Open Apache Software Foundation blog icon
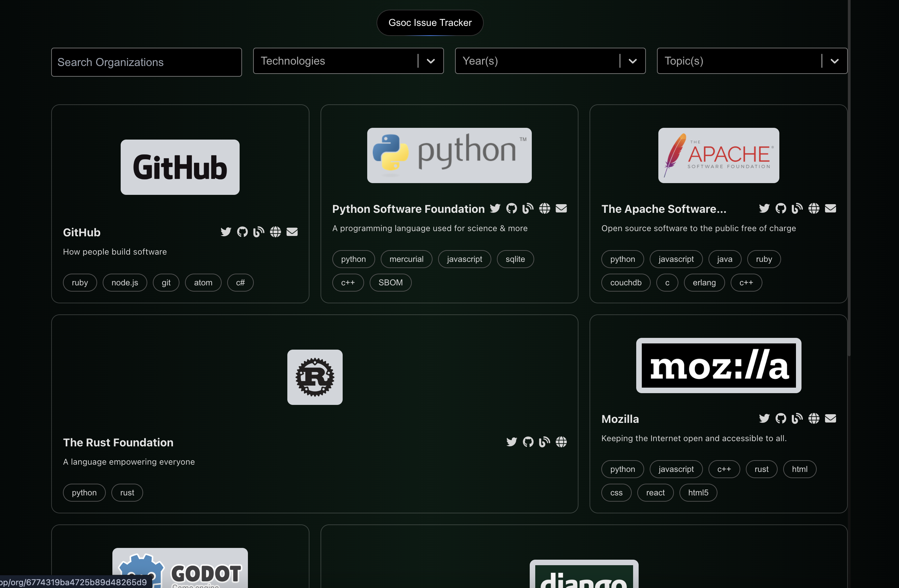This screenshot has height=588, width=899. [797, 208]
